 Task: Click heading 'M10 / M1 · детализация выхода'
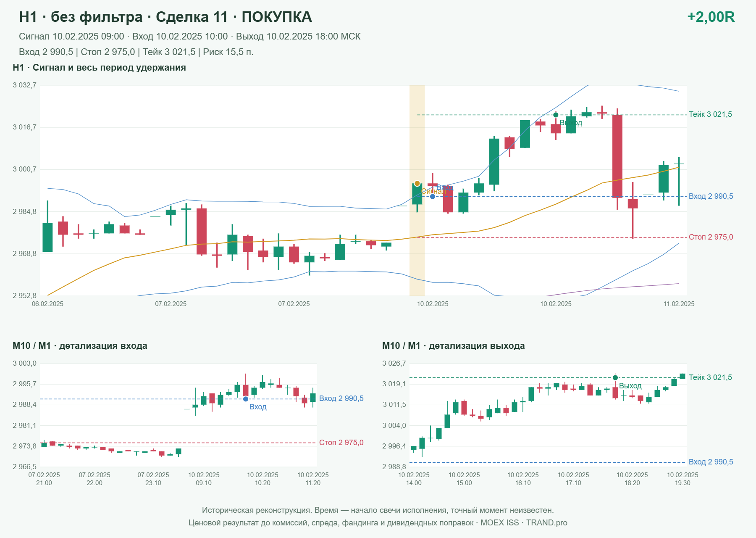454,346
